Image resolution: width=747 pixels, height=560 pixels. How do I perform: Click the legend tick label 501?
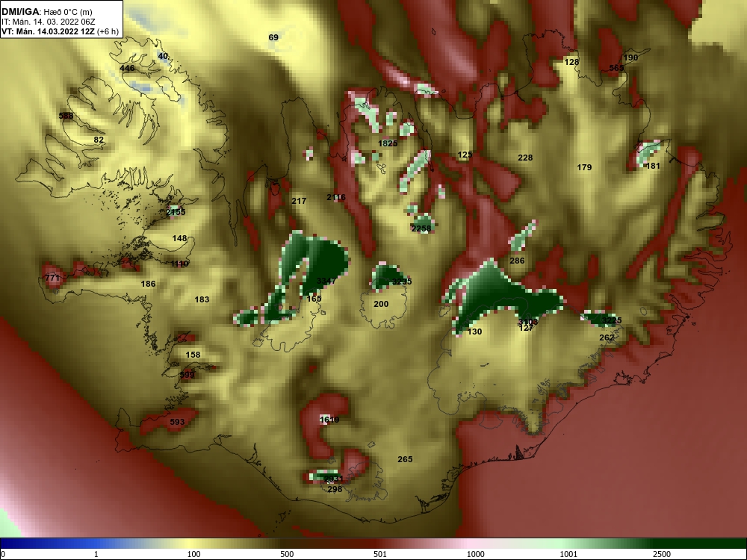pyautogui.click(x=380, y=554)
